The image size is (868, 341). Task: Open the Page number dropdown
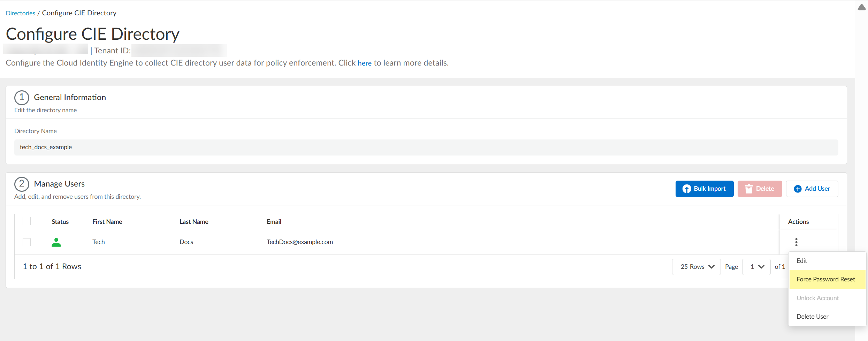coord(756,267)
